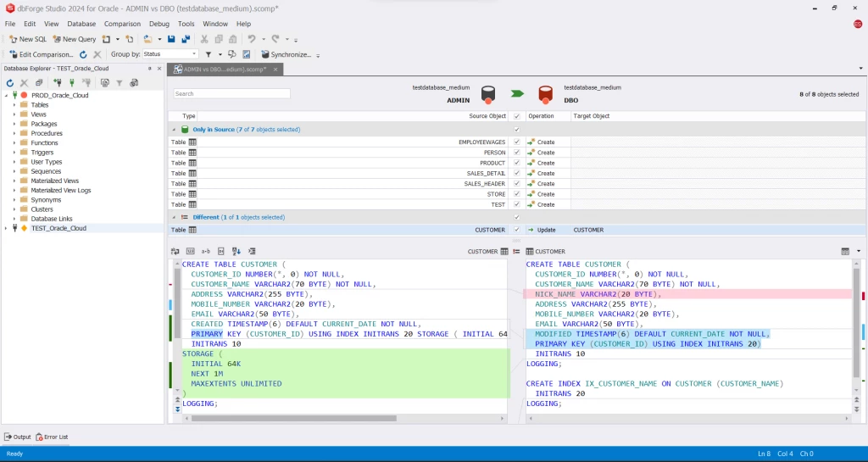Click the first icon in the diff toolbar
The width and height of the screenshot is (868, 462).
click(x=175, y=251)
